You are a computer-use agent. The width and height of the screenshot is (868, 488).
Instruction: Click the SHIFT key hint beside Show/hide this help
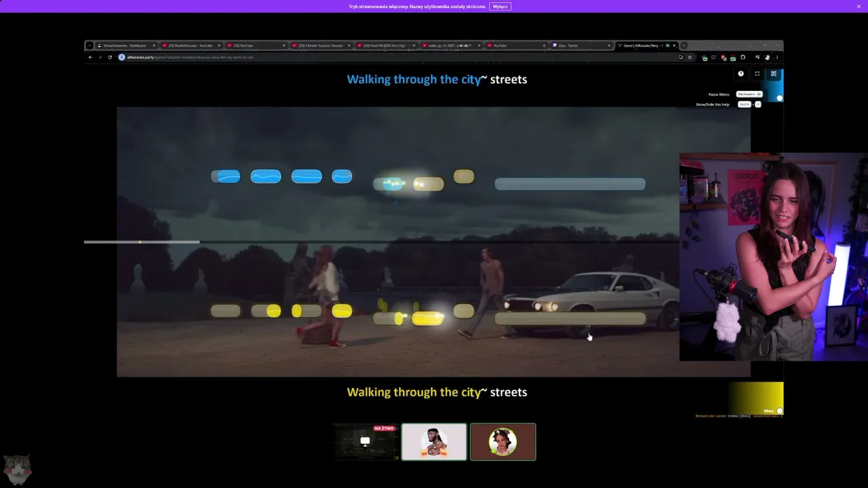pyautogui.click(x=745, y=104)
